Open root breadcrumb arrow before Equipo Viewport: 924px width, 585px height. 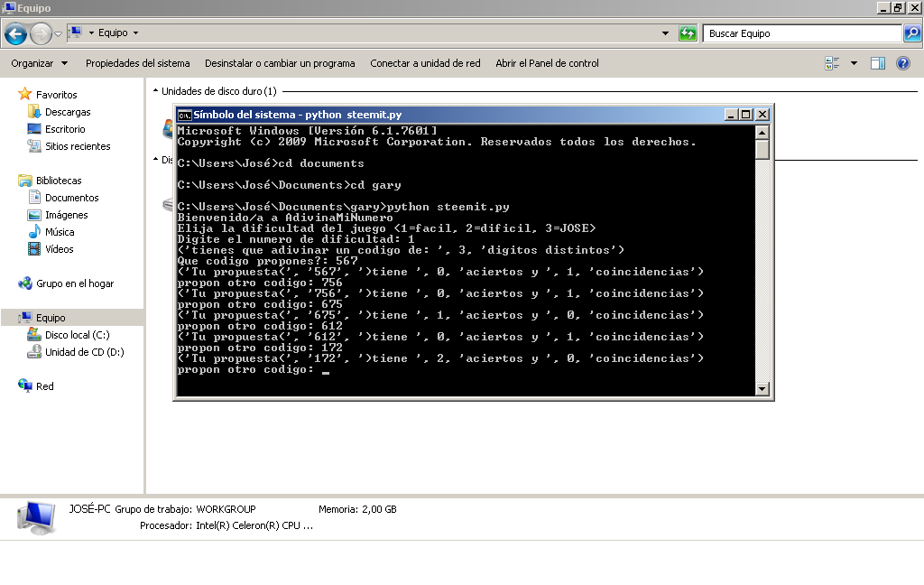(x=91, y=33)
